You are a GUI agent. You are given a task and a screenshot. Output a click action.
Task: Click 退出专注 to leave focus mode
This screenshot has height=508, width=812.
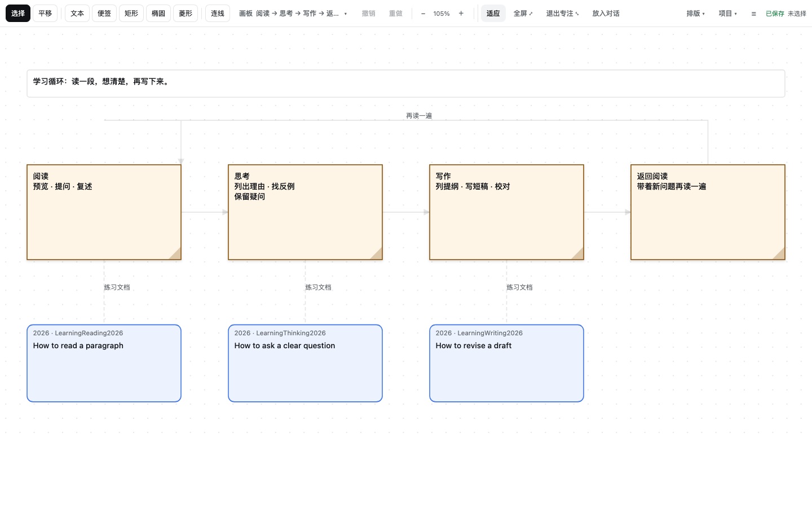[562, 14]
